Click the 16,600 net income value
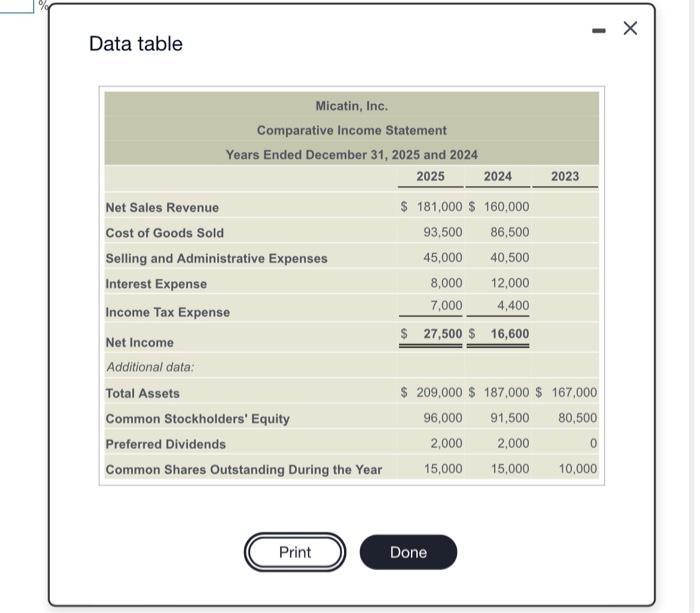This screenshot has height=613, width=700. [510, 334]
